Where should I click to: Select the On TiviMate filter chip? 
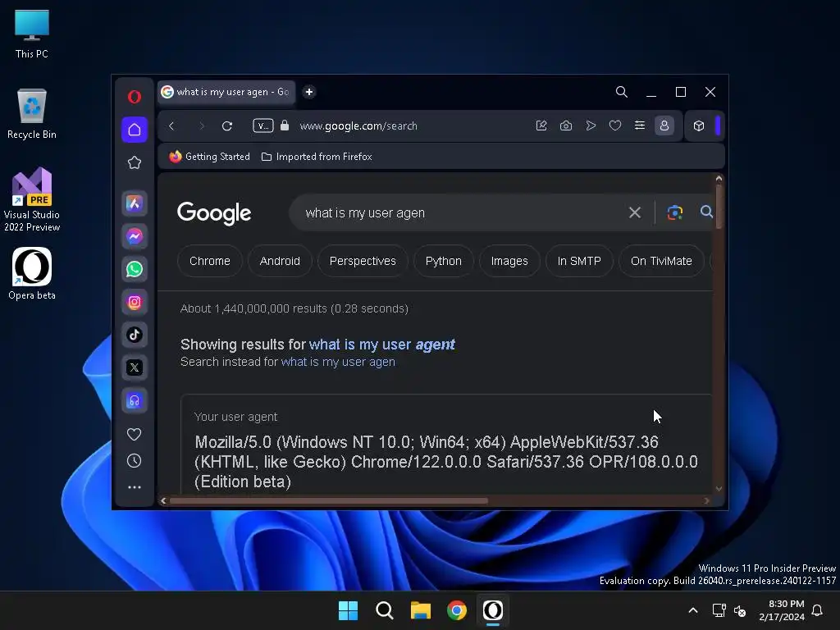[x=661, y=261]
